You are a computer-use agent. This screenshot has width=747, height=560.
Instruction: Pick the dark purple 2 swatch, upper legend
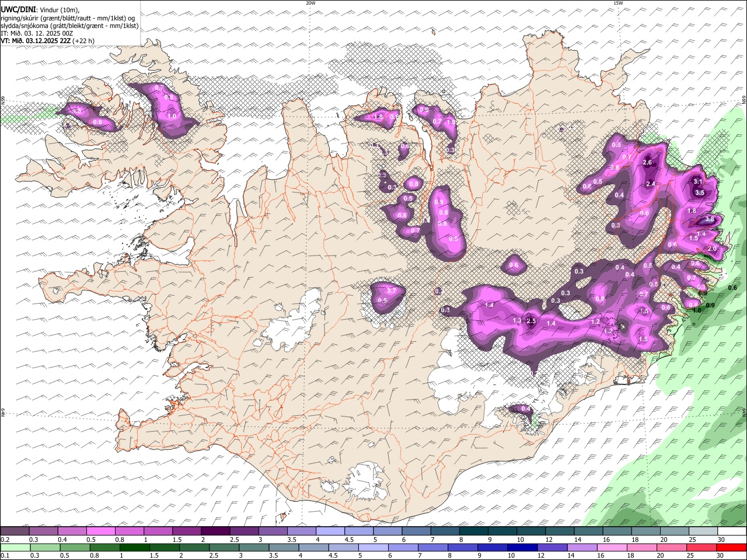215,531
